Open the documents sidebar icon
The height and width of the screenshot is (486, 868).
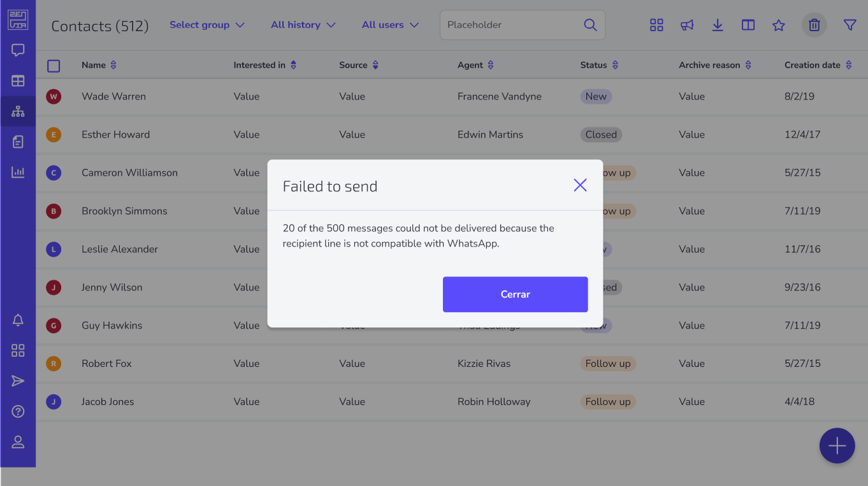click(18, 141)
